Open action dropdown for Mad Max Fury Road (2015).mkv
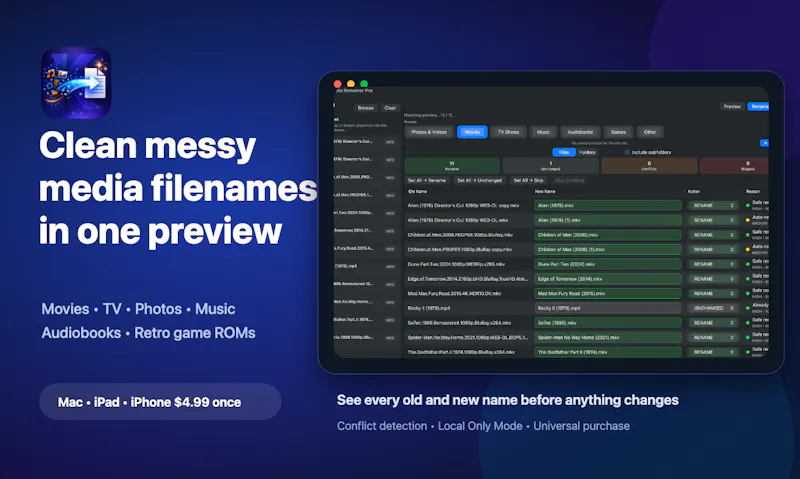 pyautogui.click(x=713, y=294)
